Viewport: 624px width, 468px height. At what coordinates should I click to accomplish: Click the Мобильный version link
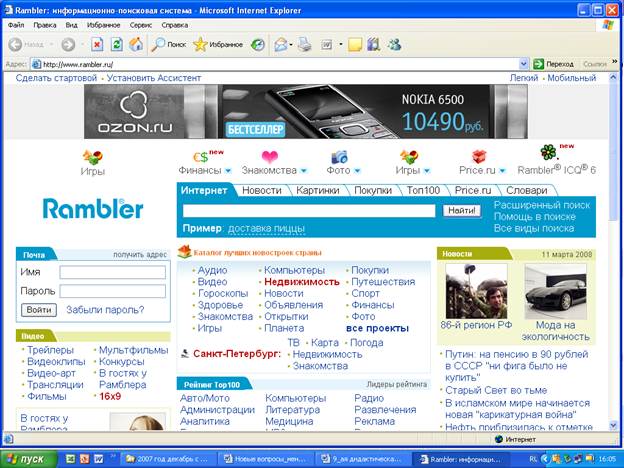click(x=571, y=78)
